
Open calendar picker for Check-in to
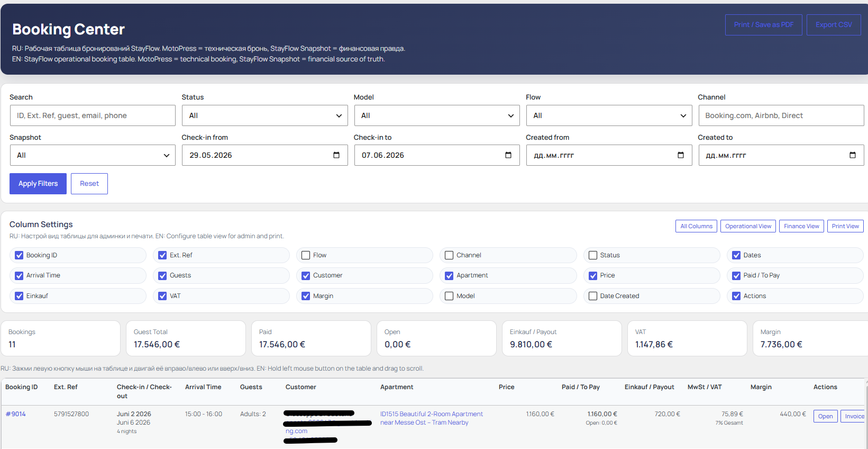pyautogui.click(x=508, y=155)
